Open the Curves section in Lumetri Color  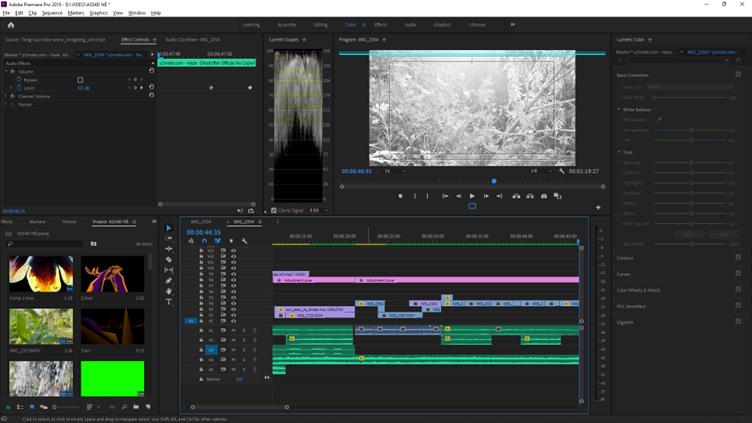623,274
